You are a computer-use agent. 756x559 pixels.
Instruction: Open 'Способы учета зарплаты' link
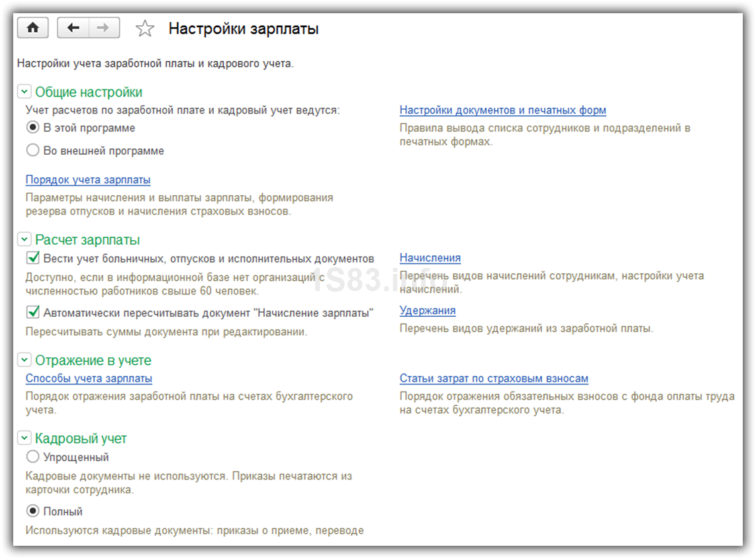coord(89,378)
